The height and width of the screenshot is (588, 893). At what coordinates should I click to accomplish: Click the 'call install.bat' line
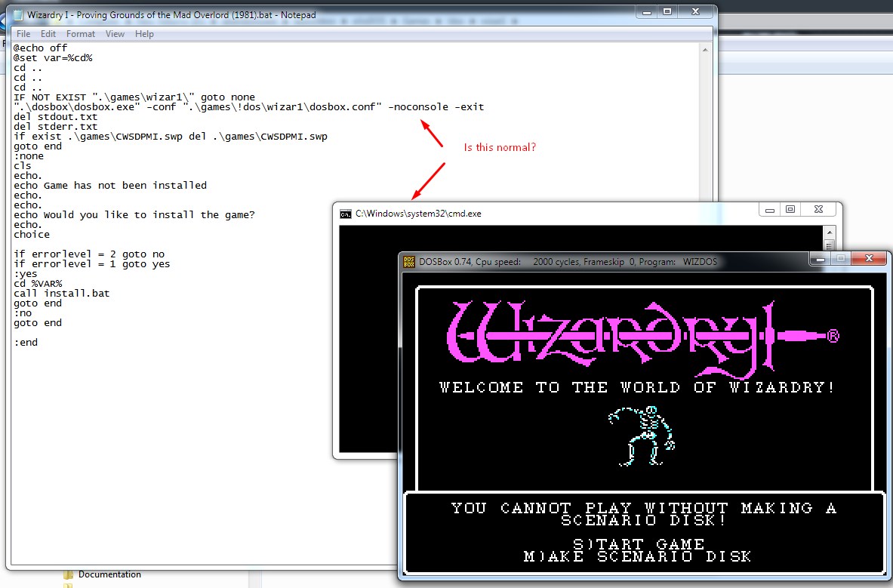61,294
